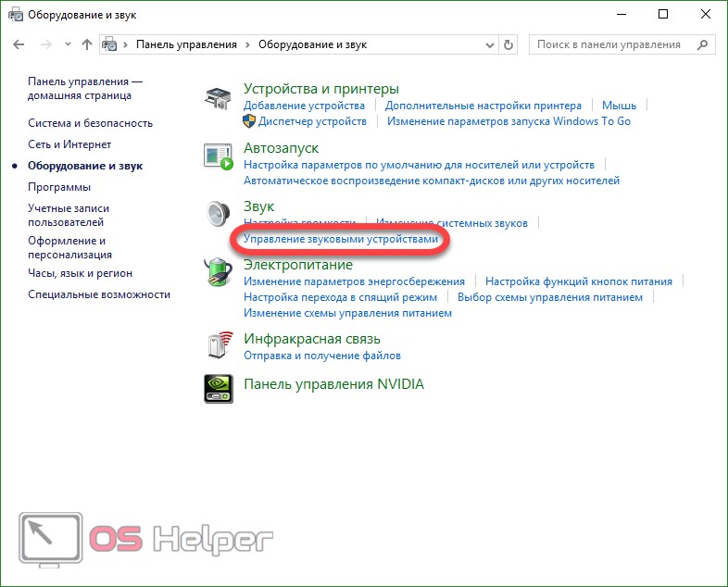Click the search magnifier icon
Image resolution: width=728 pixels, height=587 pixels.
pyautogui.click(x=702, y=44)
